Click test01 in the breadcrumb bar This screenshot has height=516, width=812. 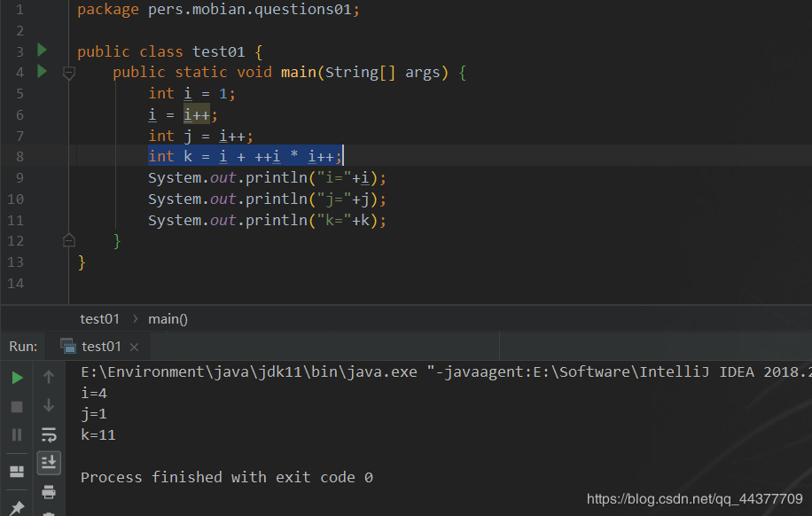pos(99,319)
